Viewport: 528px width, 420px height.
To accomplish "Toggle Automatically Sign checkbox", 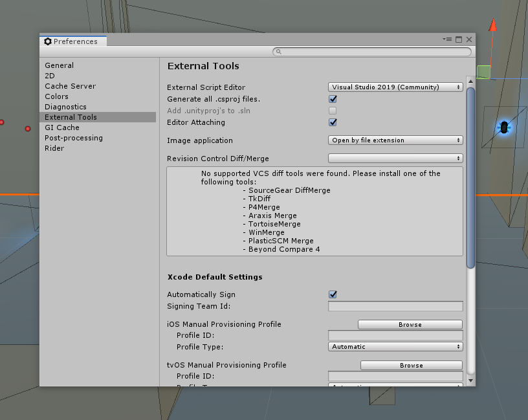I will point(333,294).
